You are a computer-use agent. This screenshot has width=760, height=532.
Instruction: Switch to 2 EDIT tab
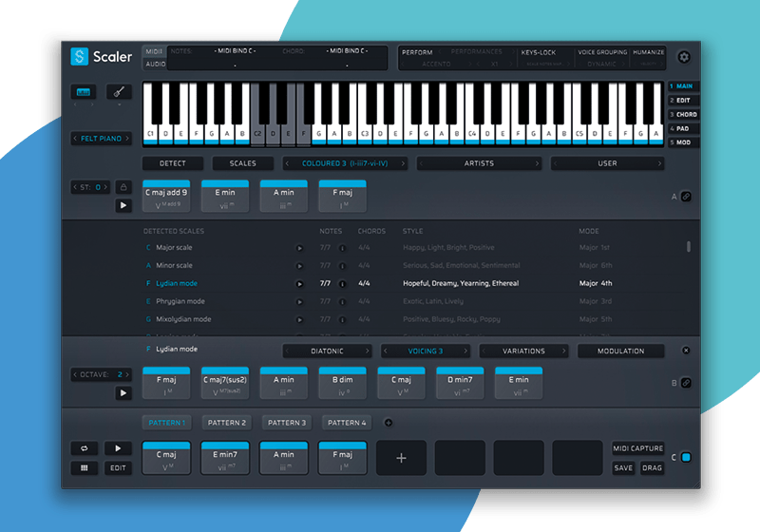coord(683,101)
